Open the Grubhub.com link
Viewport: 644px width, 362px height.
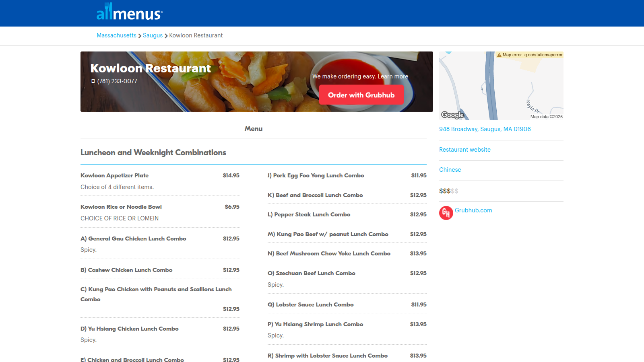(x=473, y=210)
